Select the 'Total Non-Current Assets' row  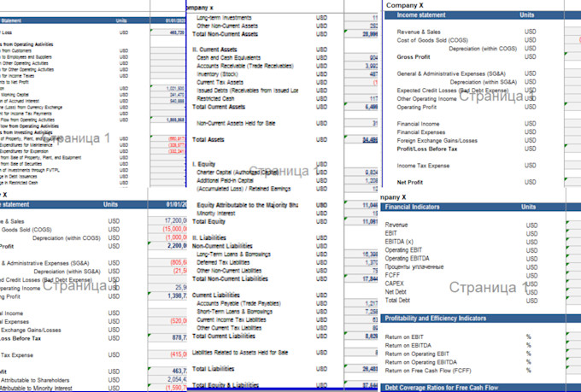point(225,34)
